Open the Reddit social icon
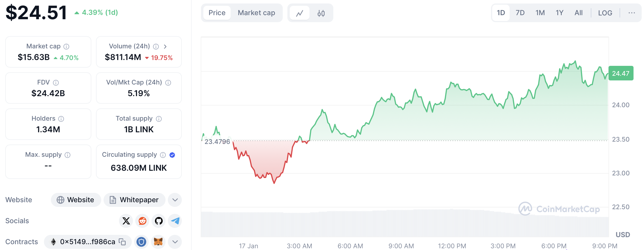 [142, 221]
